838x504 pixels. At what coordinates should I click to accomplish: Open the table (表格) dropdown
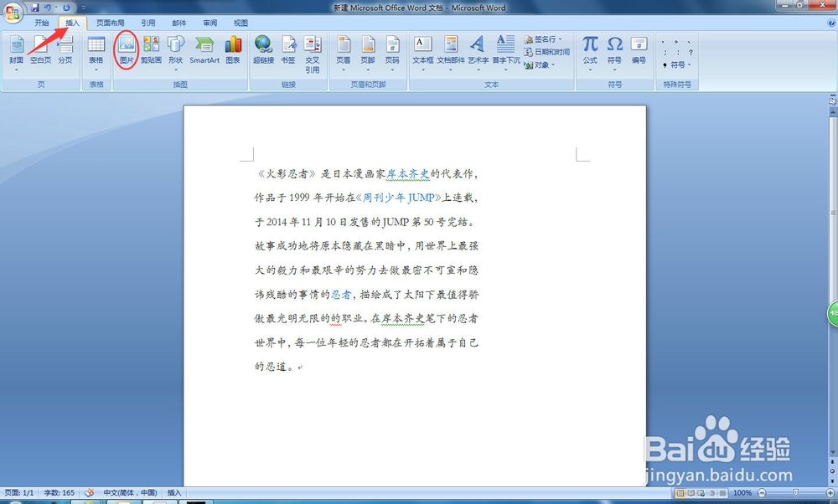tap(96, 54)
